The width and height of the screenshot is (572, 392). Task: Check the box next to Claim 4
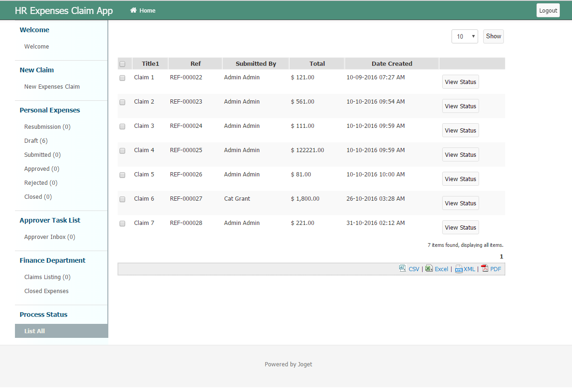pyautogui.click(x=122, y=151)
